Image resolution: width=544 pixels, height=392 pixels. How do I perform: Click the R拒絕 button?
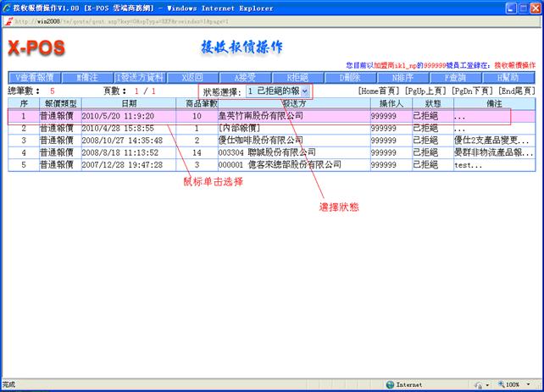tap(297, 77)
